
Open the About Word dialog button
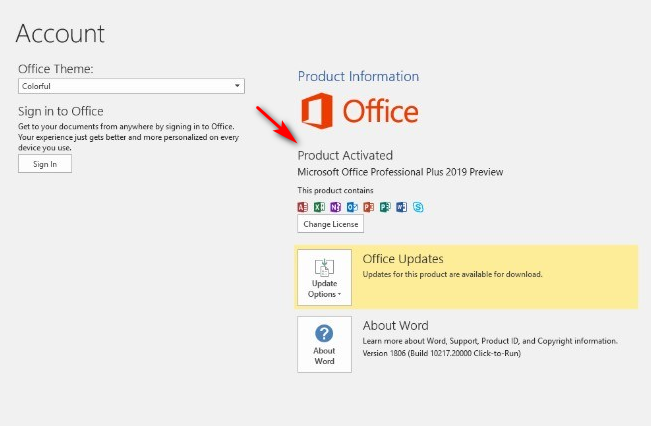pos(324,344)
